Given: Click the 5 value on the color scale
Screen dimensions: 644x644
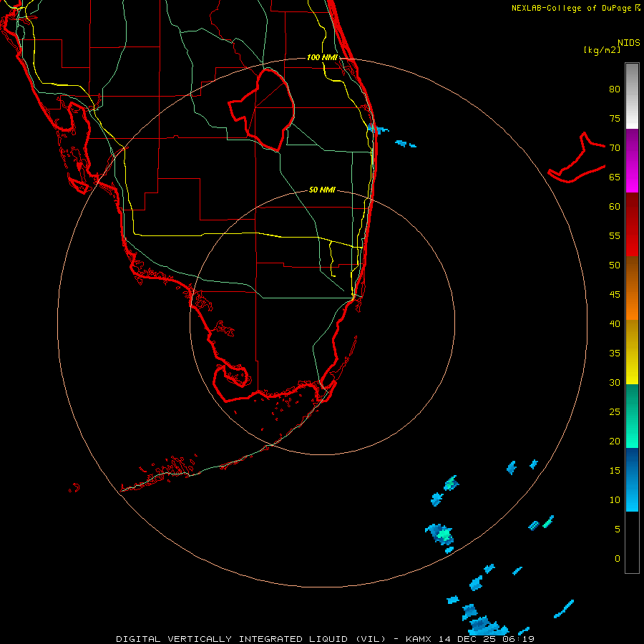Looking at the screenshot, I should (618, 530).
